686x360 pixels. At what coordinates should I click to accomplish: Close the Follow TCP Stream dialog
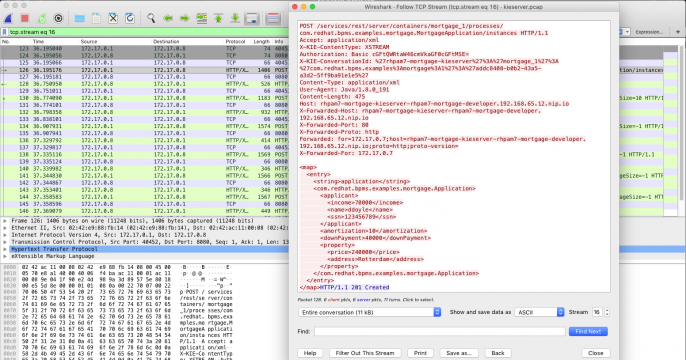pos(595,353)
